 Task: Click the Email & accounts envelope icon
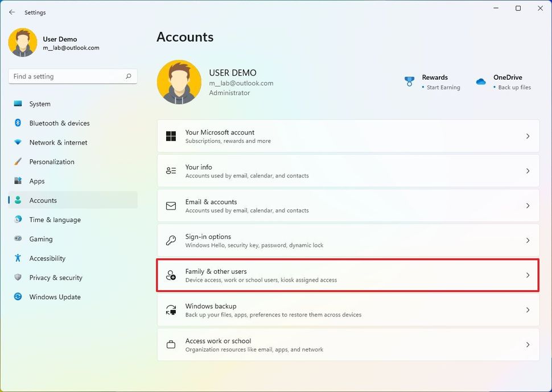click(171, 206)
